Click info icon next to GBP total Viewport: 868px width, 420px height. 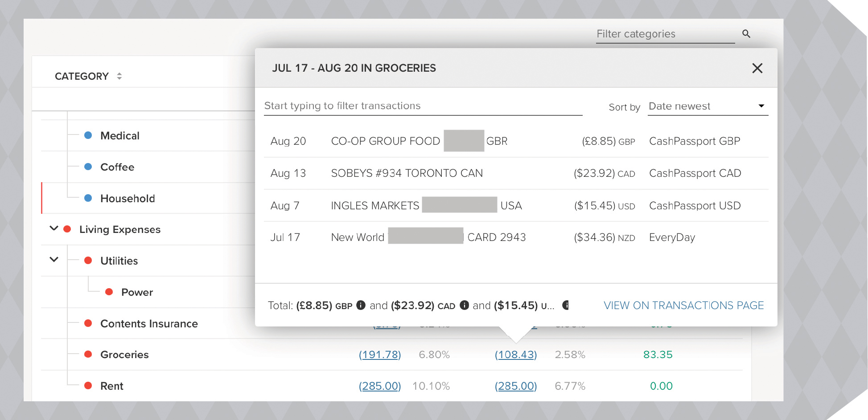click(361, 305)
